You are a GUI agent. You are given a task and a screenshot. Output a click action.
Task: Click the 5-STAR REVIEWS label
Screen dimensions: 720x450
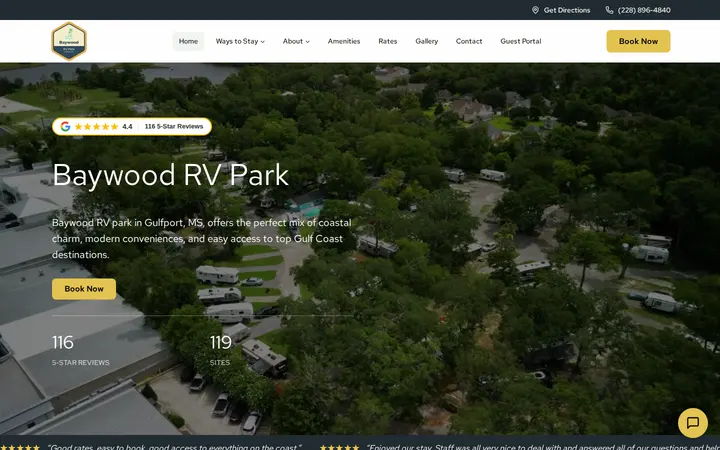point(81,362)
